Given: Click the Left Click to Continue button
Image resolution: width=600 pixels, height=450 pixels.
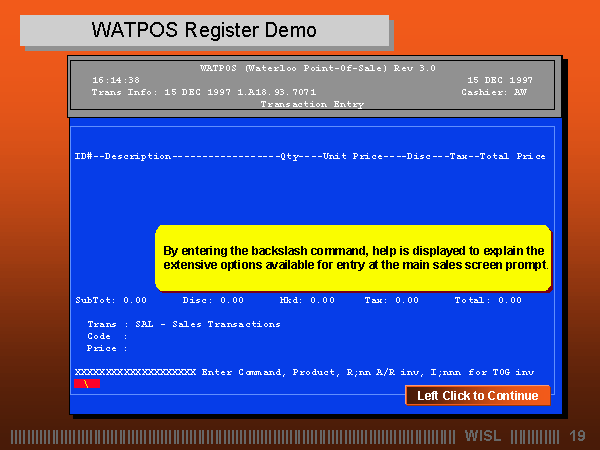Looking at the screenshot, I should tap(477, 396).
